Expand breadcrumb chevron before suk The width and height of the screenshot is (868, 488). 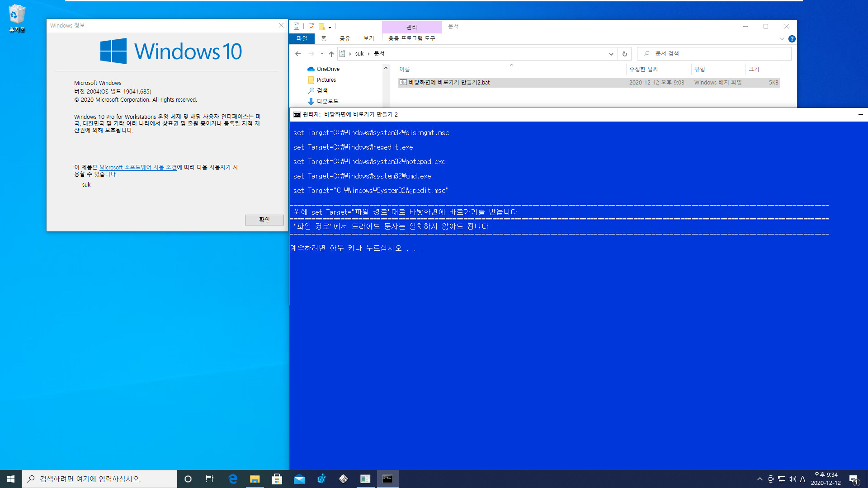[x=350, y=54]
